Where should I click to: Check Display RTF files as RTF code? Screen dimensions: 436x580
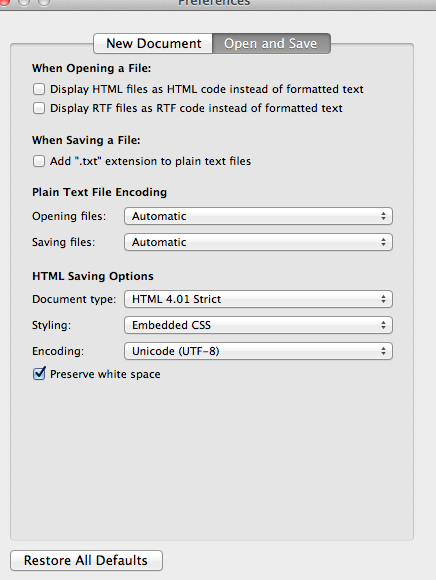click(x=39, y=108)
